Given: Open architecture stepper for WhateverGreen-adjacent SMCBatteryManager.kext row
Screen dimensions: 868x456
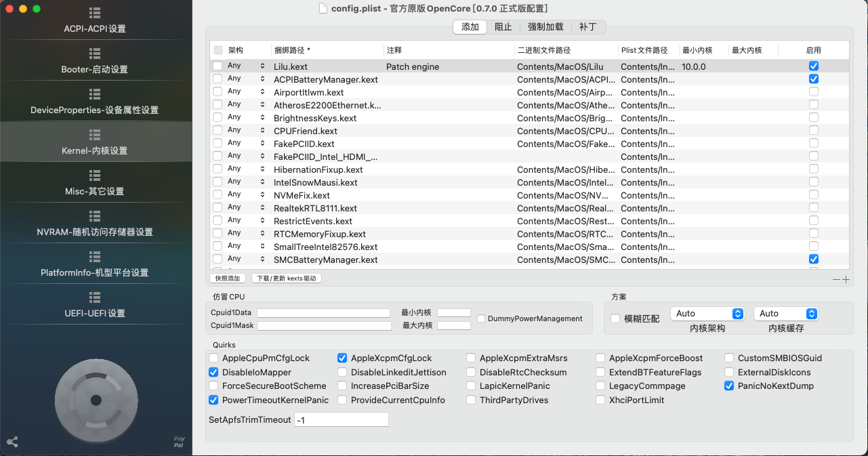Looking at the screenshot, I should (x=262, y=260).
